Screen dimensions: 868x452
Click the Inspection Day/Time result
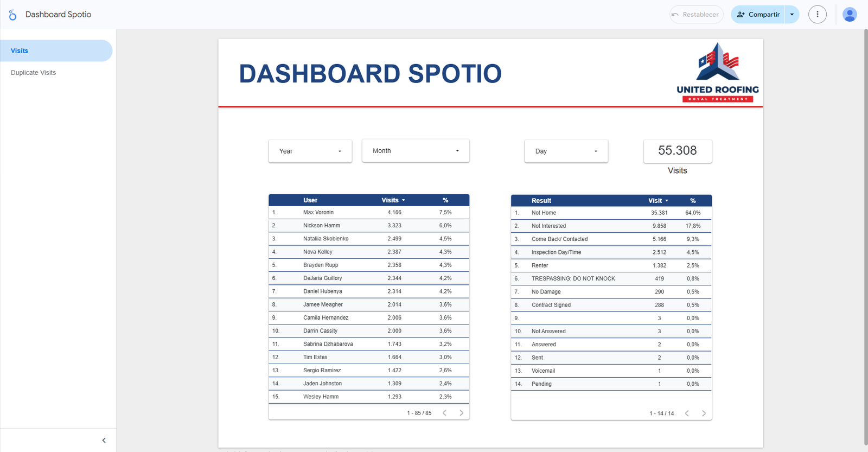pyautogui.click(x=557, y=252)
